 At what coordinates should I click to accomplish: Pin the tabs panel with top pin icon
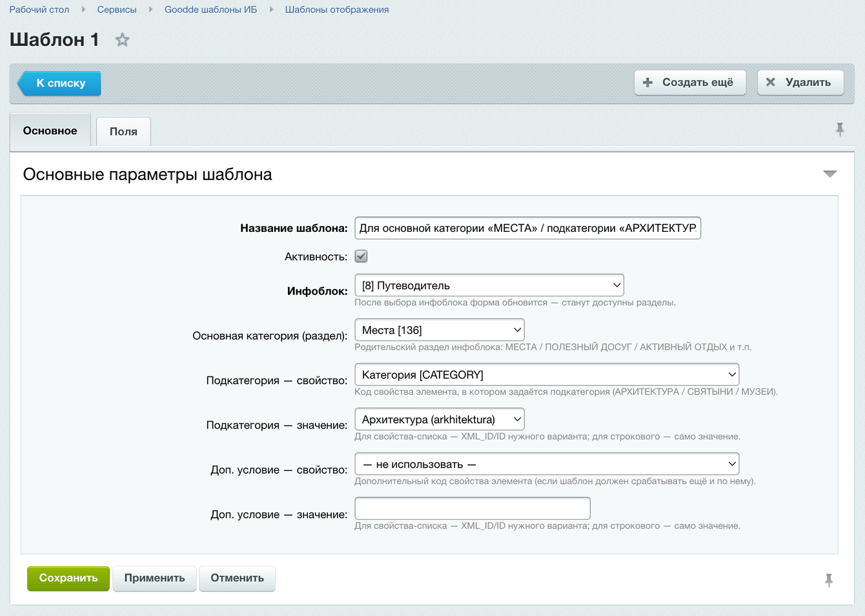839,129
